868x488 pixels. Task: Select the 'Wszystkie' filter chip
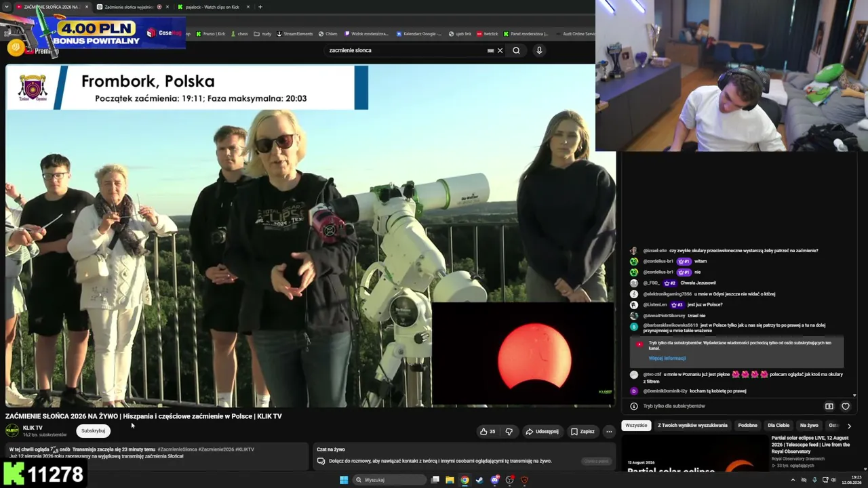click(x=636, y=426)
